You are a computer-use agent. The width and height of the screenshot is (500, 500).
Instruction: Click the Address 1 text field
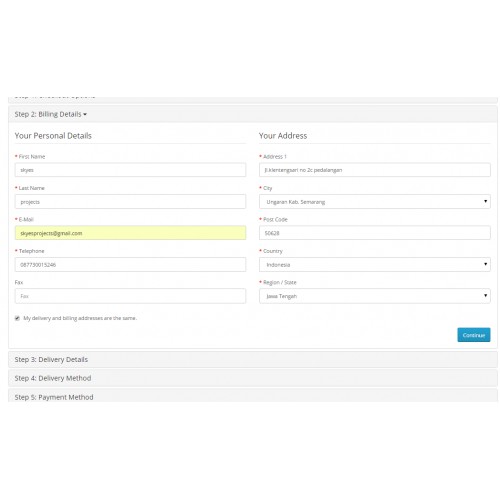click(375, 170)
